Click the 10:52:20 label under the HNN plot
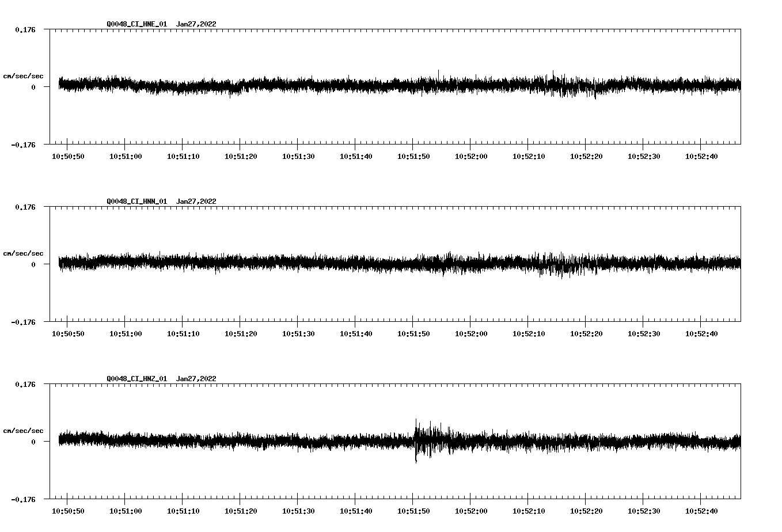Screen dimensions: 782x532 (586, 334)
